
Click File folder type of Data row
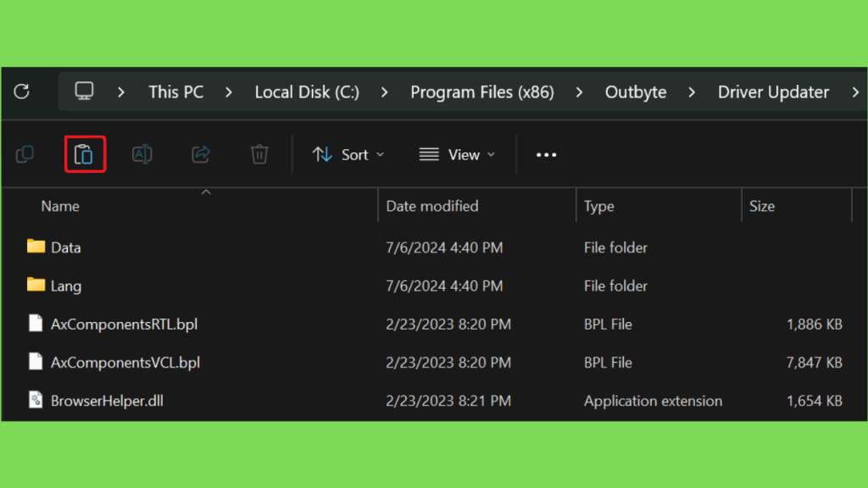[x=615, y=247]
